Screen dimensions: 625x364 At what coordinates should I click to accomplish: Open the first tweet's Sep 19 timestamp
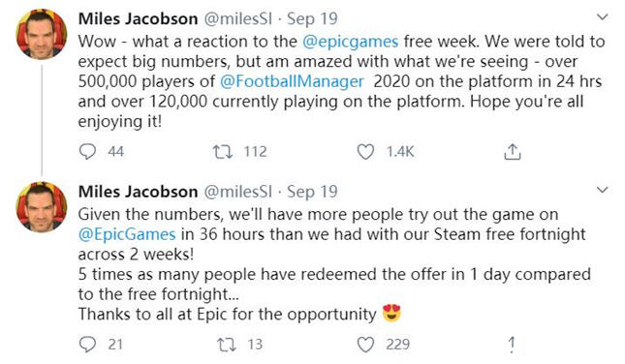click(x=312, y=19)
